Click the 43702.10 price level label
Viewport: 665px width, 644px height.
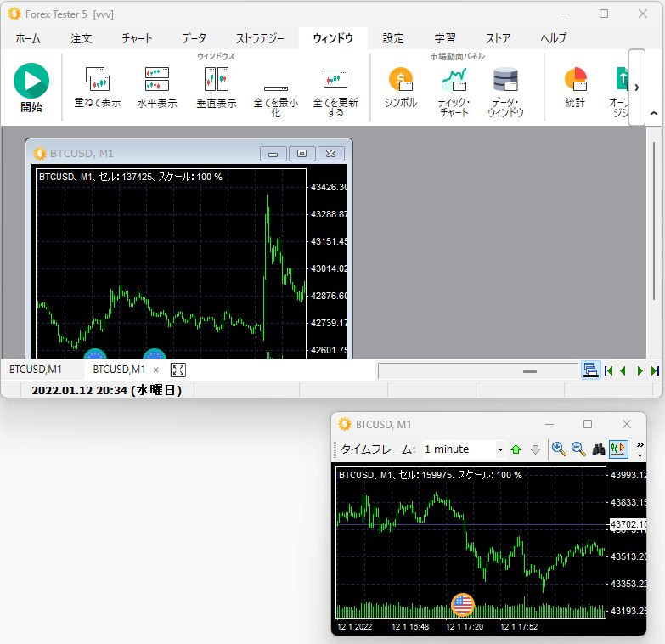628,524
